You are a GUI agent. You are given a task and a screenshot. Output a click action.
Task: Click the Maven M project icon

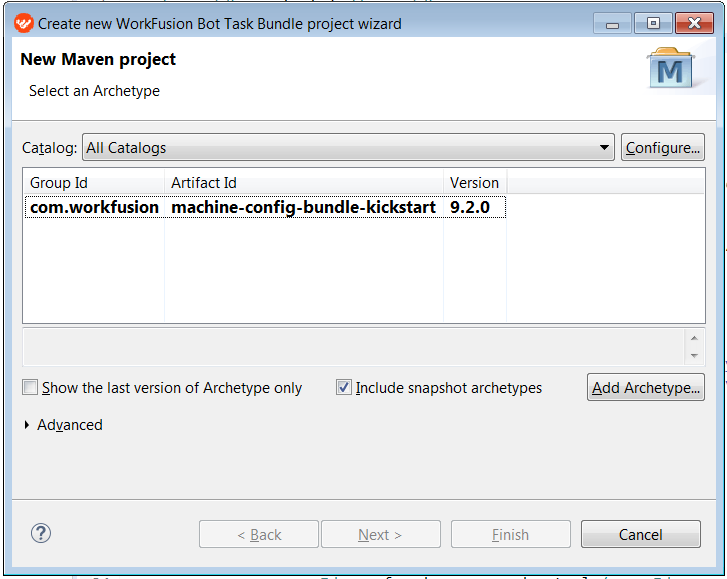[671, 68]
